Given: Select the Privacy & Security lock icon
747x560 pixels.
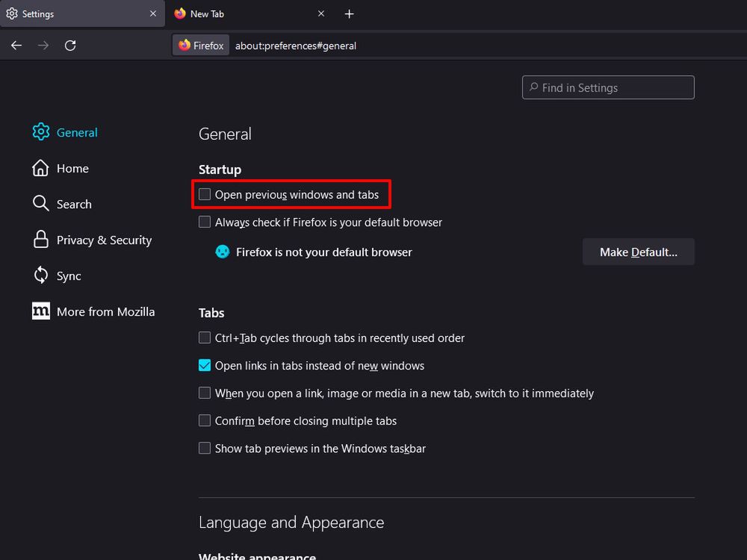Looking at the screenshot, I should tap(40, 239).
